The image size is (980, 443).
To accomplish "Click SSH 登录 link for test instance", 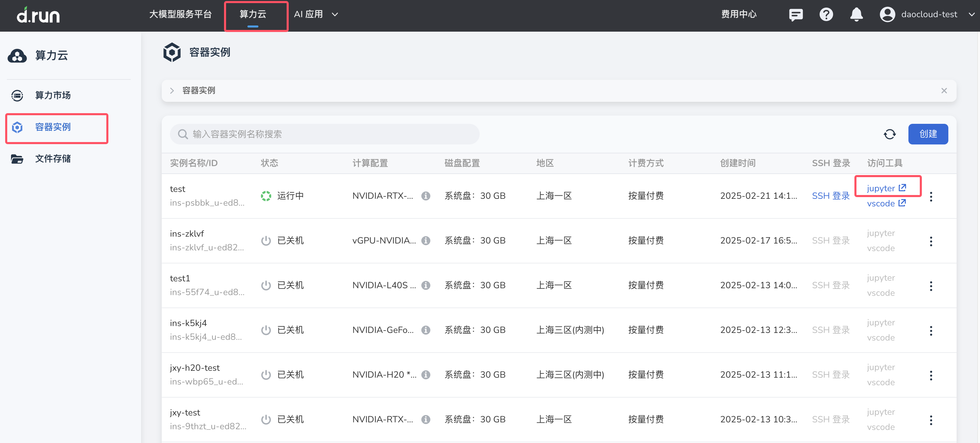I will click(831, 196).
